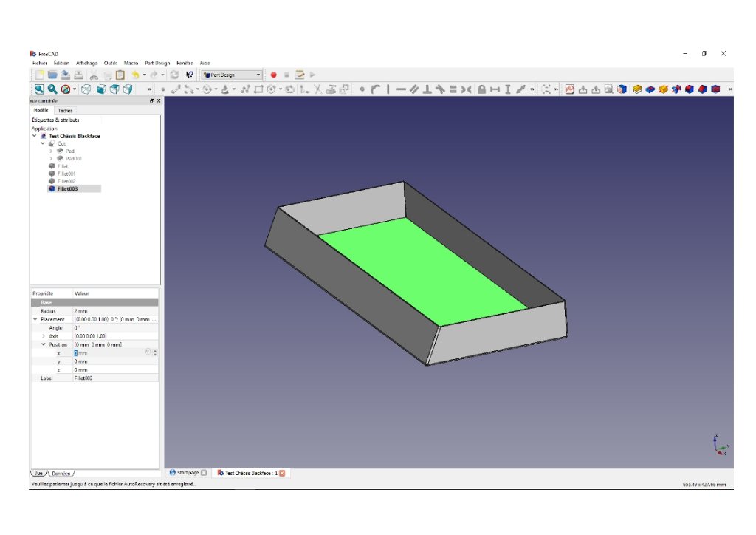Screen dimensions: 756x535
Task: Switch to the Tâches tab
Action: (x=66, y=110)
